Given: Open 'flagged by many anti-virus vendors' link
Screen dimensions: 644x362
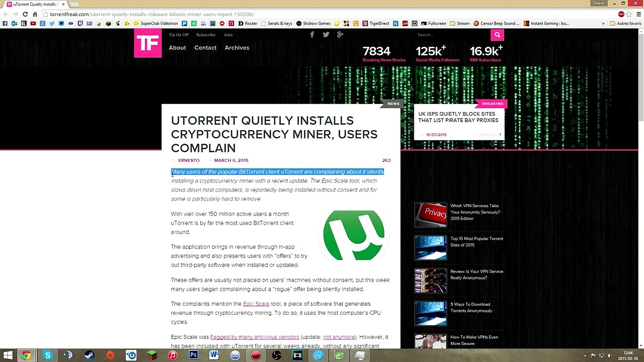Looking at the screenshot, I should [x=255, y=337].
